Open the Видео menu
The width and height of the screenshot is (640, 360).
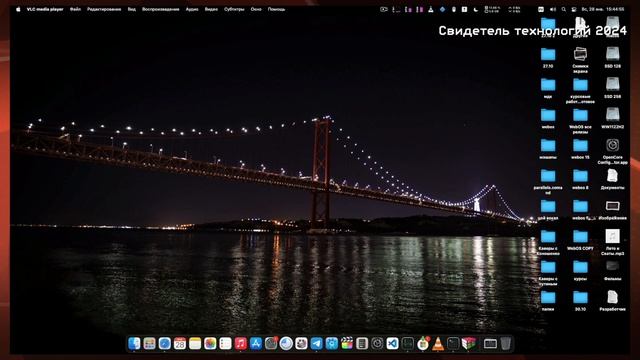211,9
